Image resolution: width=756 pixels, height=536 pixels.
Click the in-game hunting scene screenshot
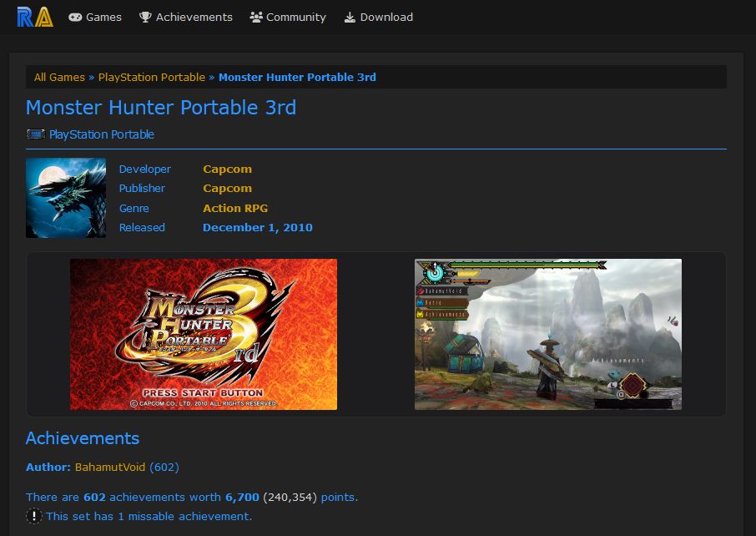[x=548, y=334]
